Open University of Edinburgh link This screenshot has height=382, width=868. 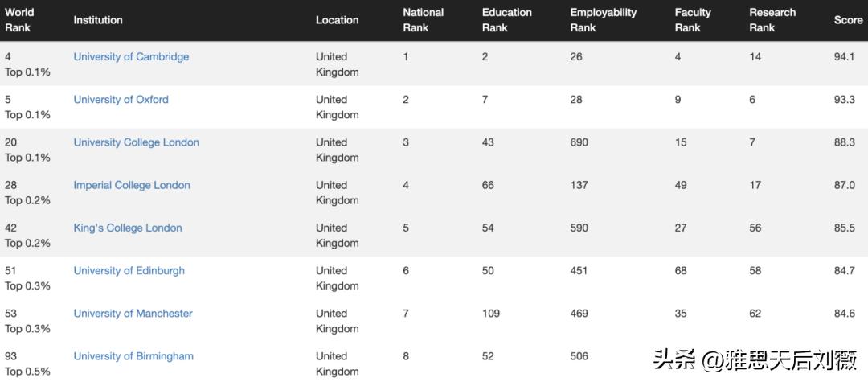pyautogui.click(x=129, y=270)
